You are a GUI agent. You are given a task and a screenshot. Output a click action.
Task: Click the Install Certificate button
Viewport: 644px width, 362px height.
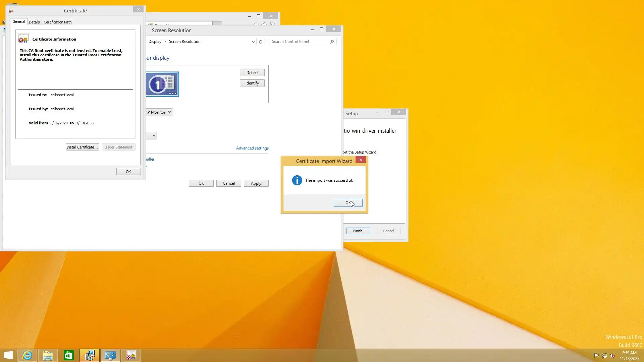(x=82, y=147)
